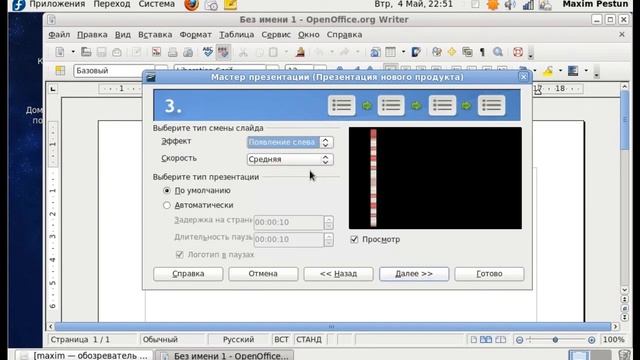Click the Spellcheck ABC icon
The height and width of the screenshot is (360, 640).
(x=208, y=52)
